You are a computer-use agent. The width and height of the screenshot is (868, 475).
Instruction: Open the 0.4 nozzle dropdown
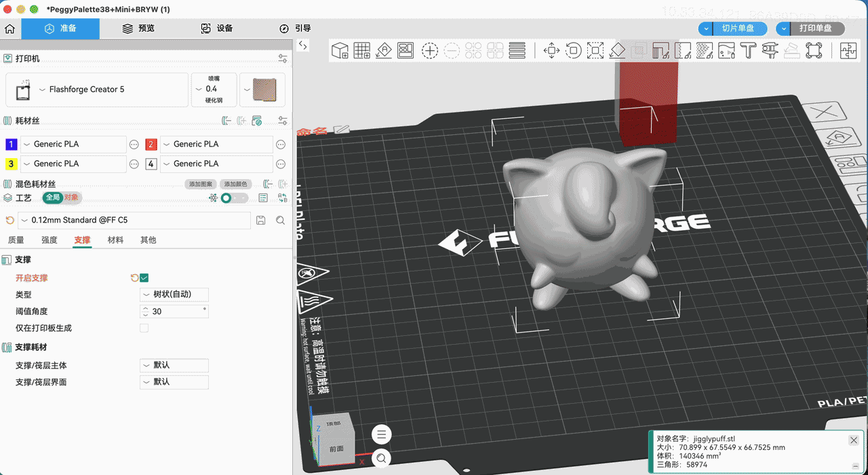(x=214, y=90)
